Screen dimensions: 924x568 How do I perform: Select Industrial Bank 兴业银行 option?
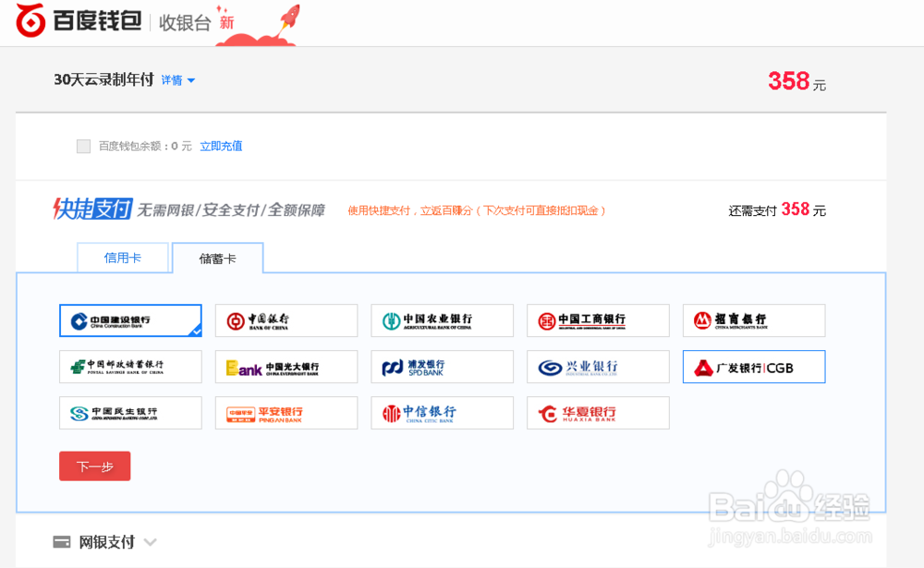598,367
